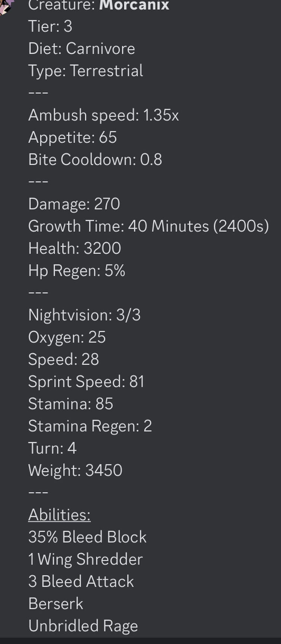This screenshot has height=644, width=281.
Task: Click the 1 Wing Shredder ability
Action: [x=86, y=559]
